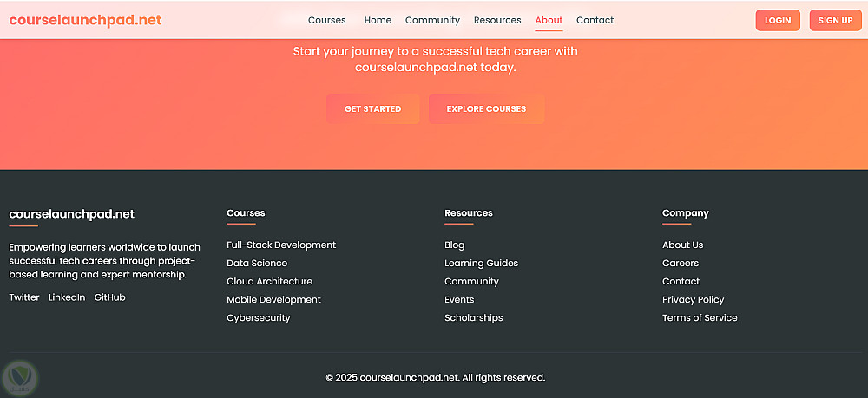Click the round badge icon in bottom-left corner

pos(17,378)
